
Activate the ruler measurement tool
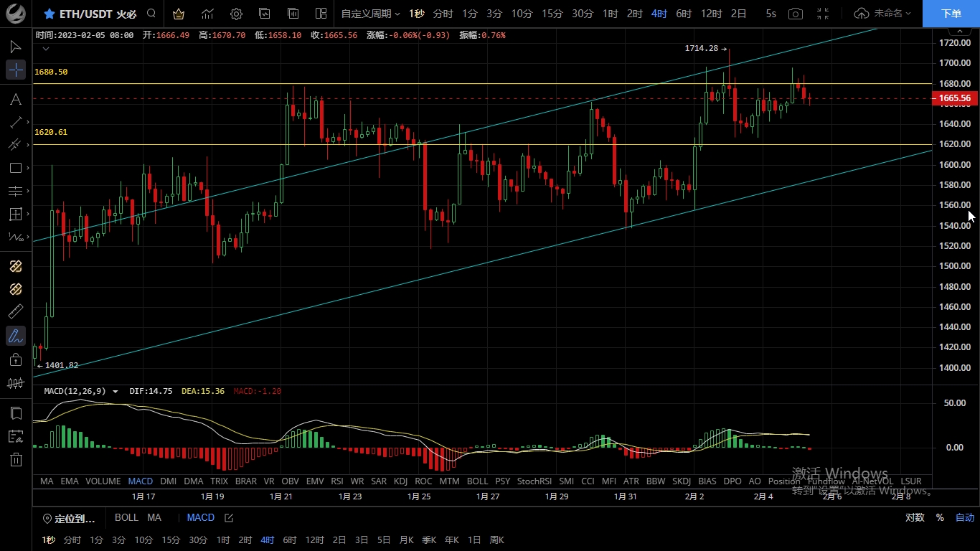tap(16, 311)
